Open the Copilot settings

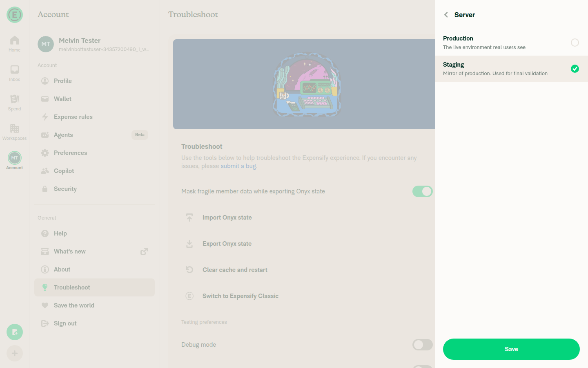[94, 171]
